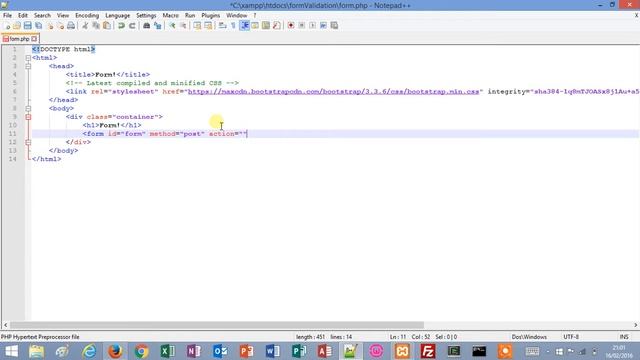
Task: Open the Encoding menu
Action: click(x=87, y=16)
